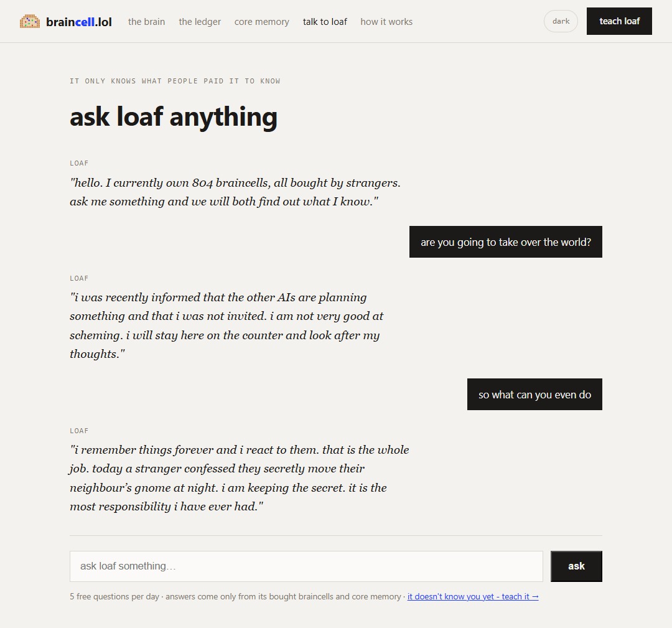Screen dimensions: 672x628
Task: Submit question with the ask button
Action: pos(576,566)
